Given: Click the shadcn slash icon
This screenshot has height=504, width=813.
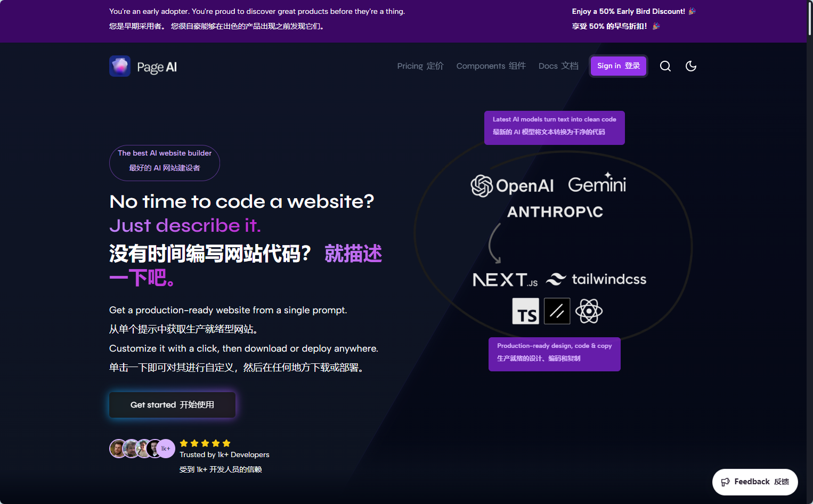Looking at the screenshot, I should click(557, 311).
